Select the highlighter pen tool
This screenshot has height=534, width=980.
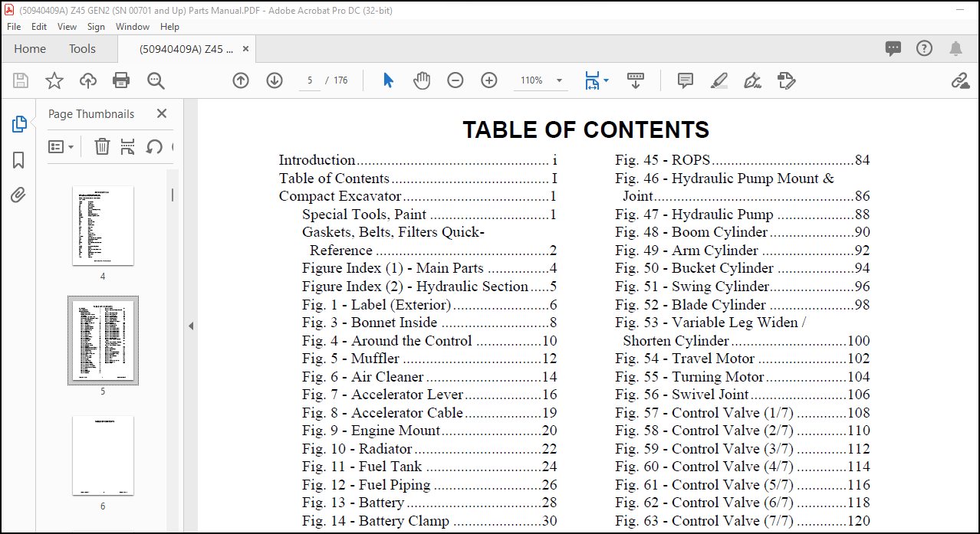pyautogui.click(x=719, y=80)
